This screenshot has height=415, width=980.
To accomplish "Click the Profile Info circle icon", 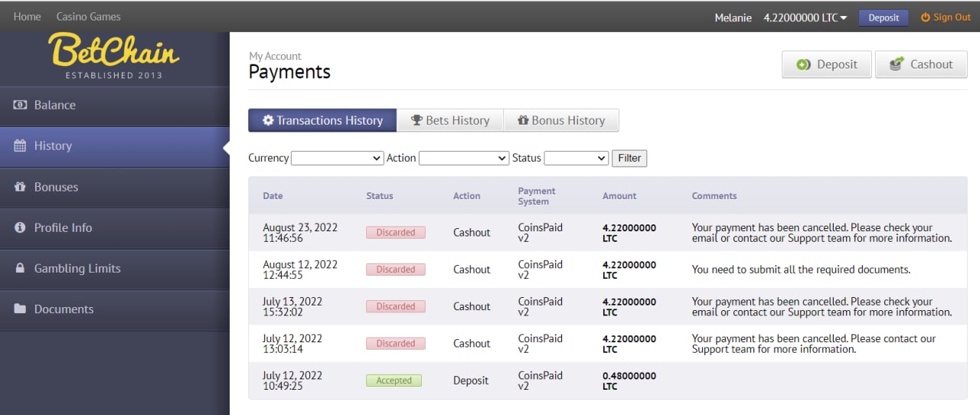I will pos(21,227).
